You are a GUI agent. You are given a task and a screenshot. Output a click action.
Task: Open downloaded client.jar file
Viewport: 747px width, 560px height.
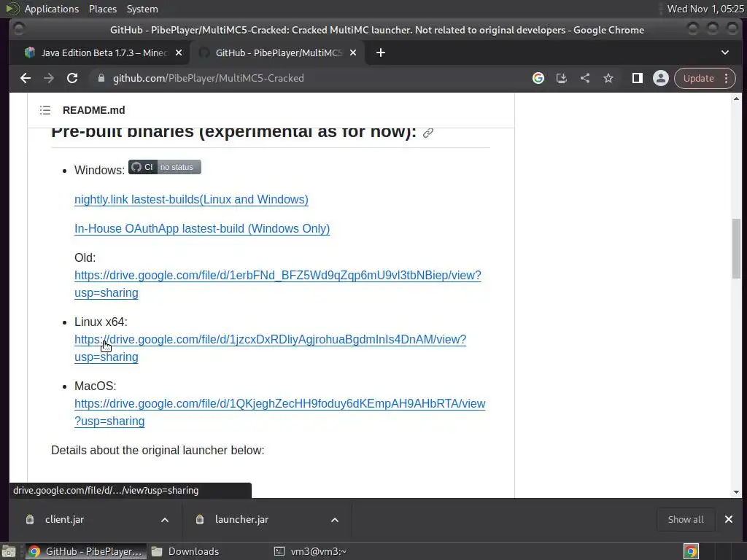64,519
